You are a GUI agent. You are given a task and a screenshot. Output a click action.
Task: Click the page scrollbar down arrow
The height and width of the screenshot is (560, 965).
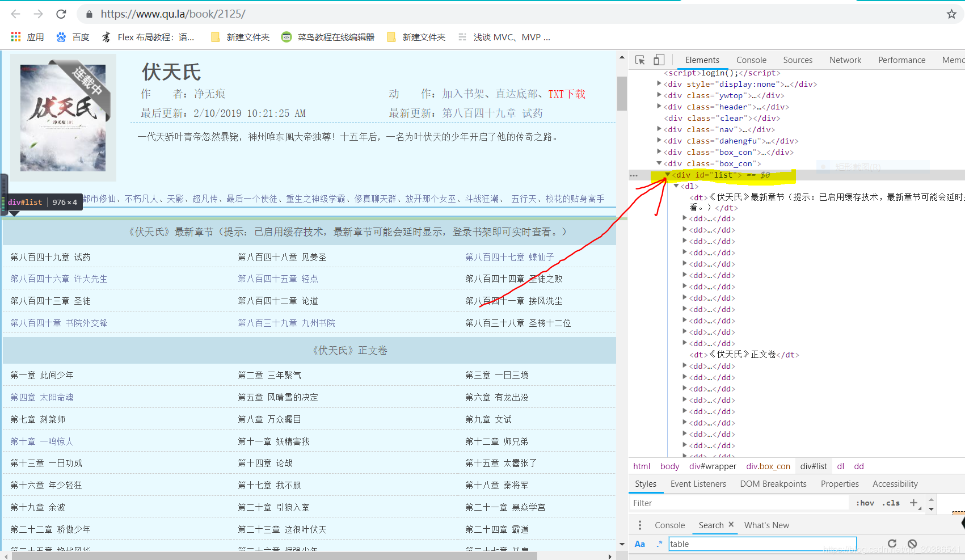coord(622,544)
